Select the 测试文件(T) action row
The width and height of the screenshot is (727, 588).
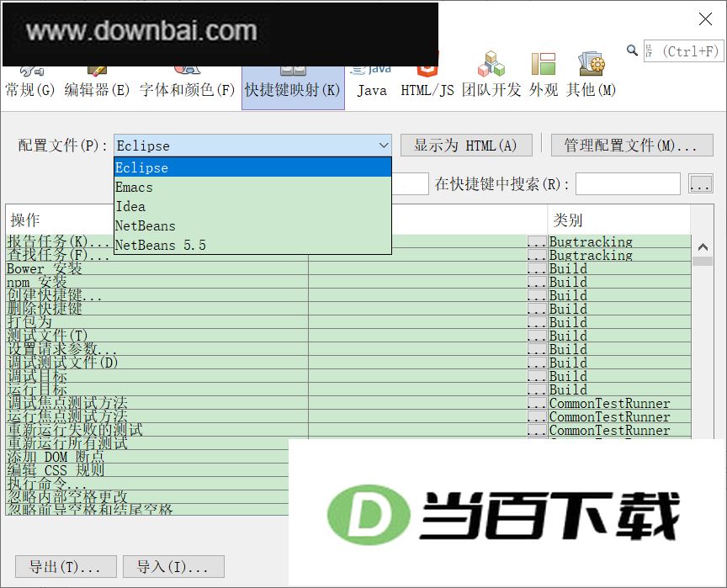click(157, 336)
